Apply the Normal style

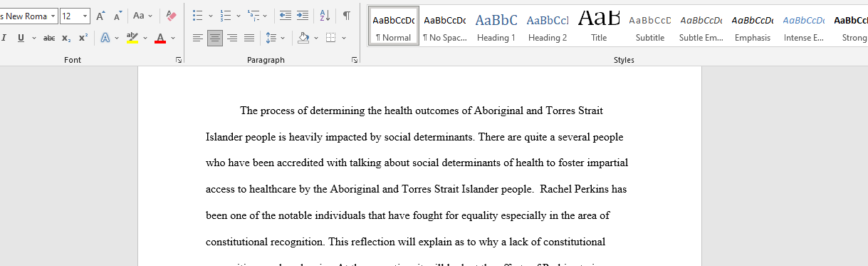tap(394, 26)
